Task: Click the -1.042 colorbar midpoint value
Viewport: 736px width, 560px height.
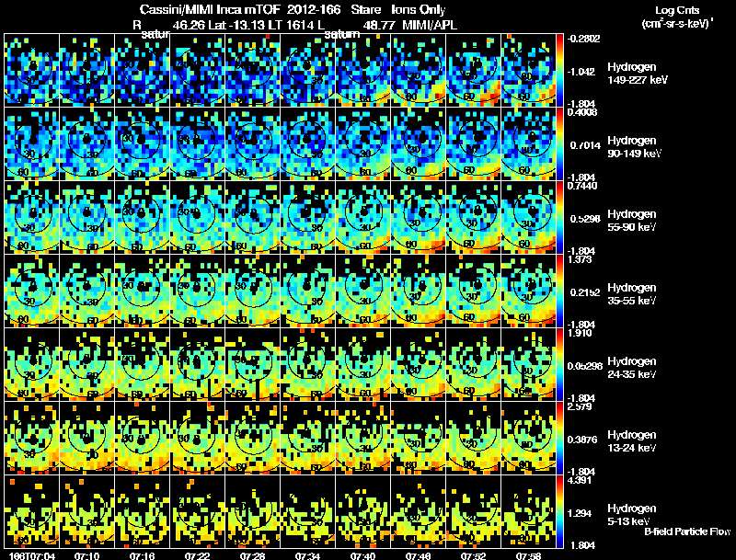Action: tap(581, 72)
